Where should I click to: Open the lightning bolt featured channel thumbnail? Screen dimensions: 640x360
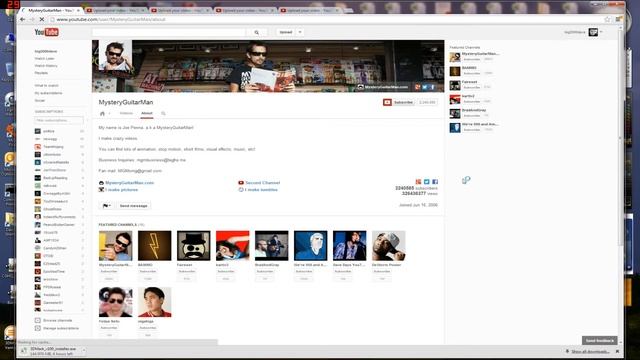[x=154, y=246]
